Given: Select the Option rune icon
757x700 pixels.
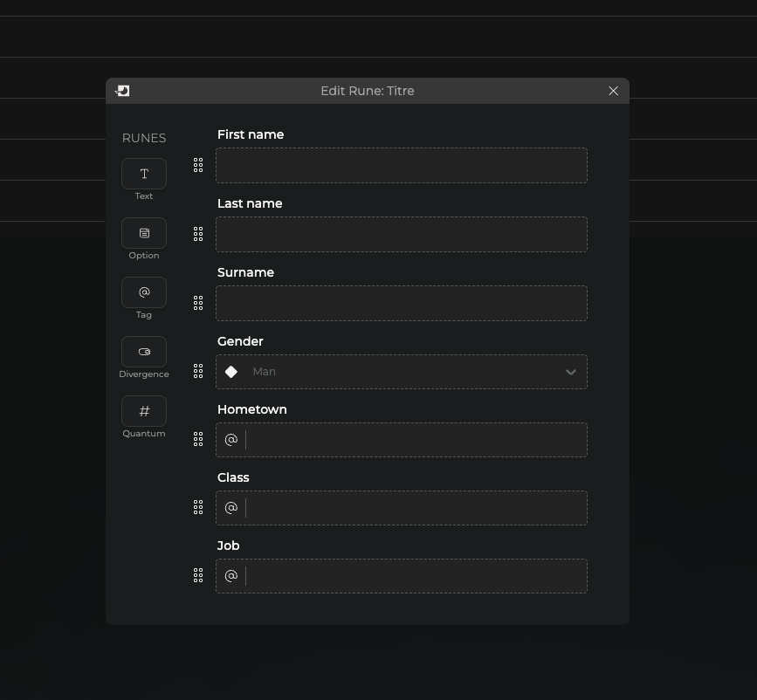Looking at the screenshot, I should tap(144, 233).
